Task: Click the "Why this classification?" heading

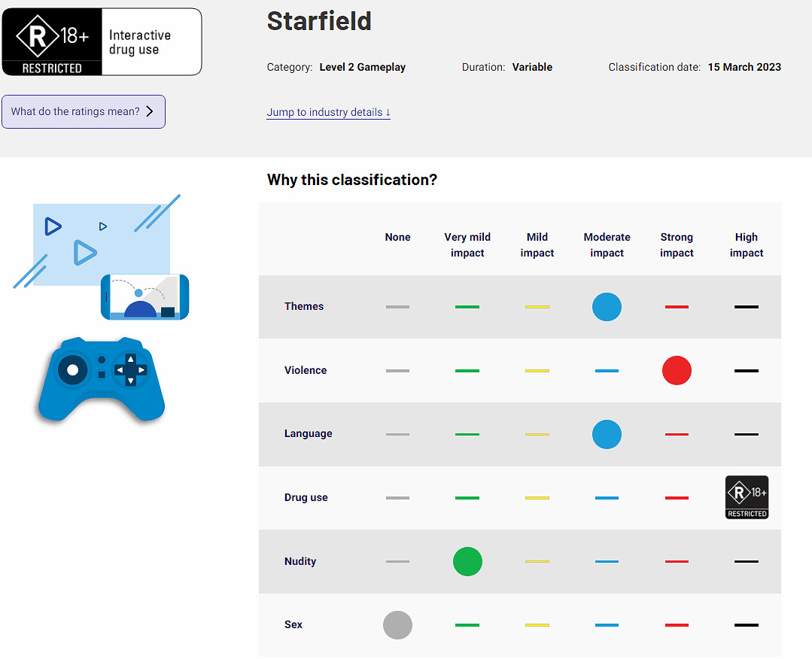Action: (x=352, y=180)
